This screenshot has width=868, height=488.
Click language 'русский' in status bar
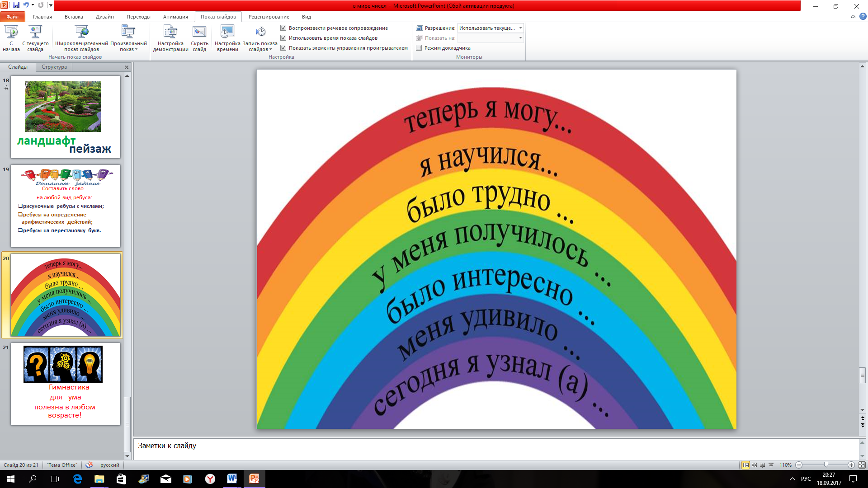tap(110, 465)
